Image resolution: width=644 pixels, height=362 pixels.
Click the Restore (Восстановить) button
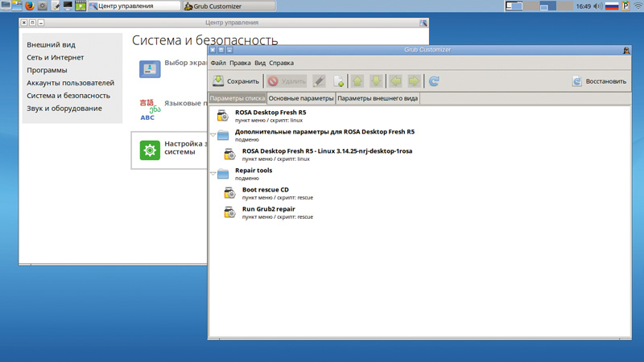tap(599, 81)
